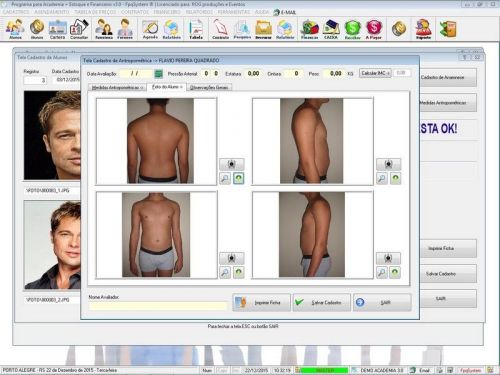Click the Estatura value field

pyautogui.click(x=253, y=73)
